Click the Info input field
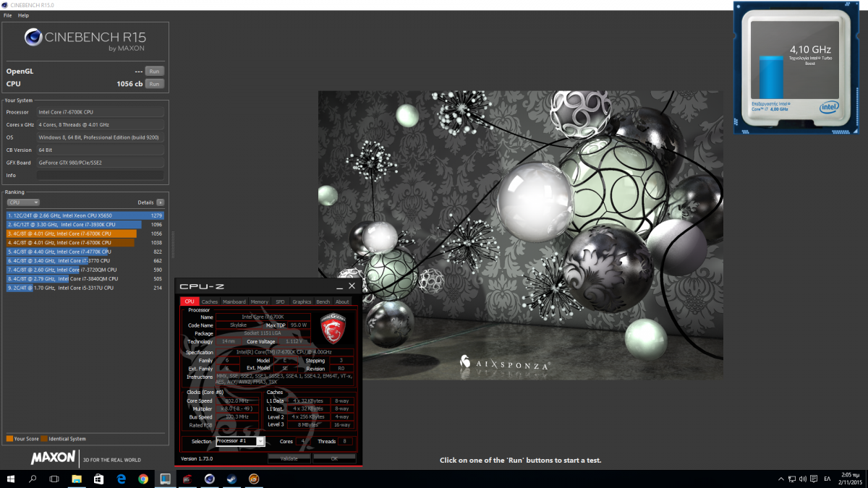The image size is (868, 488). [x=100, y=175]
